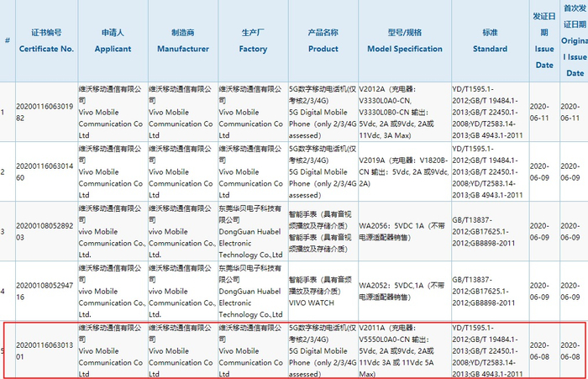The height and width of the screenshot is (379, 588).
Task: Click the # column header
Action: tap(8, 40)
